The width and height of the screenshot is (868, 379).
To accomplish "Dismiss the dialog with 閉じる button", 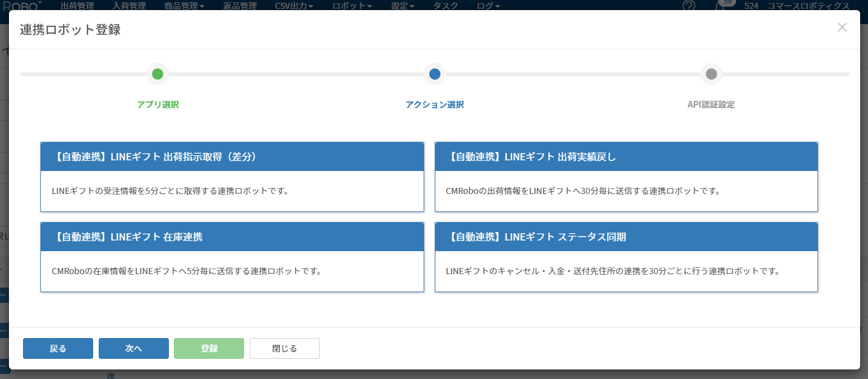I will [x=284, y=348].
